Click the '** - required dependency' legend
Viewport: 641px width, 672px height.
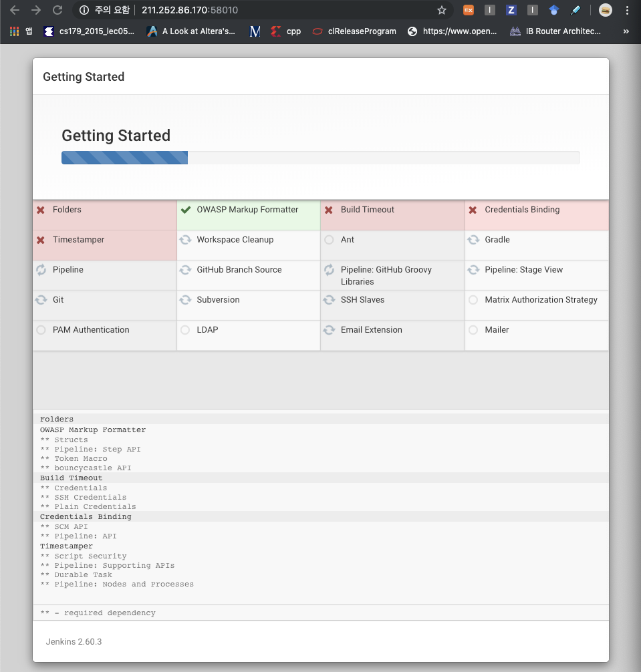pos(98,613)
